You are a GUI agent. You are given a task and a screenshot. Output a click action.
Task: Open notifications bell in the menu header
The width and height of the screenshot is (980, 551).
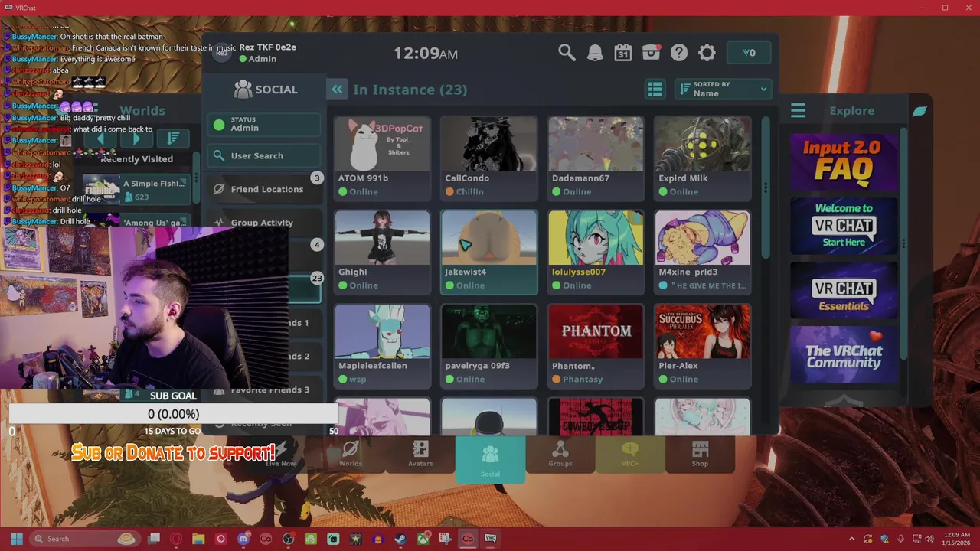pyautogui.click(x=595, y=53)
